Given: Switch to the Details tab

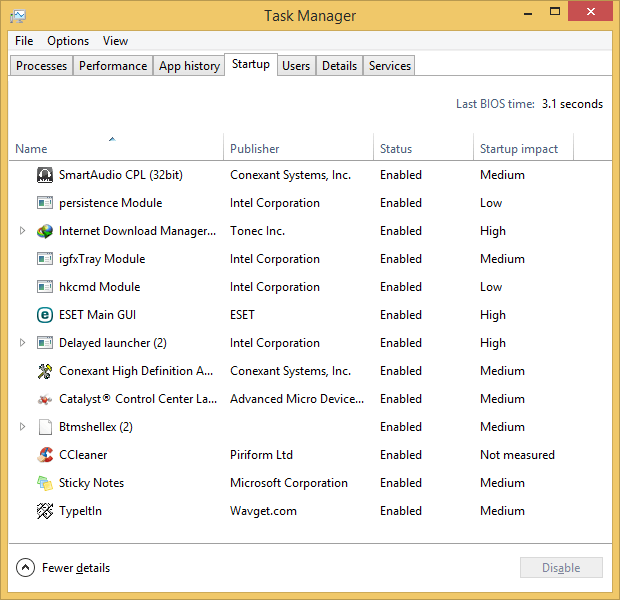Looking at the screenshot, I should pos(339,66).
